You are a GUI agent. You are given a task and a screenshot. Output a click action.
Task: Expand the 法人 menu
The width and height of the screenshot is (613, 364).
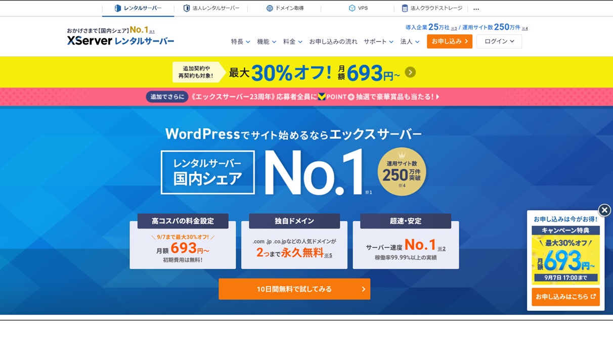coord(410,41)
